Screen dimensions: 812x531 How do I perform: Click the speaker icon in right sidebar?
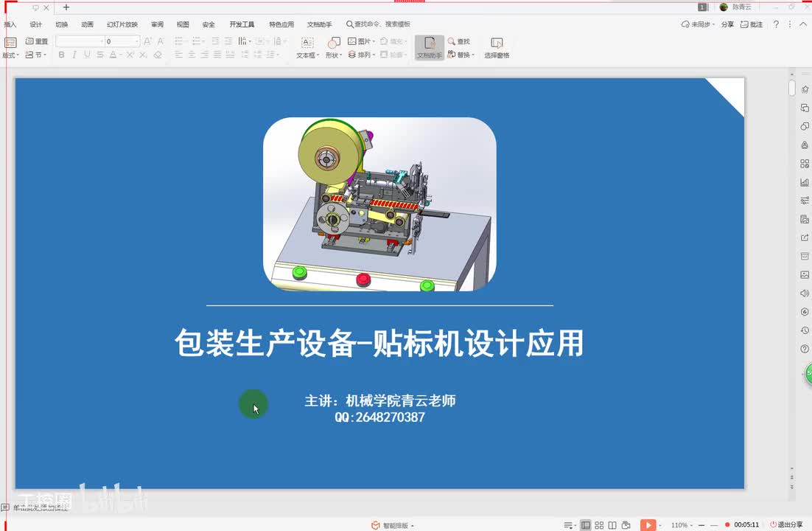pyautogui.click(x=804, y=293)
